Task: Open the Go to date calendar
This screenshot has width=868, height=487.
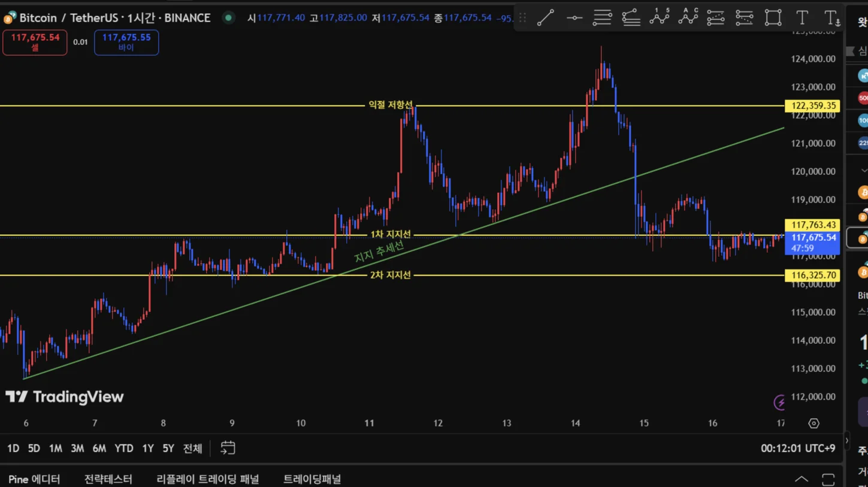Action: pyautogui.click(x=228, y=448)
